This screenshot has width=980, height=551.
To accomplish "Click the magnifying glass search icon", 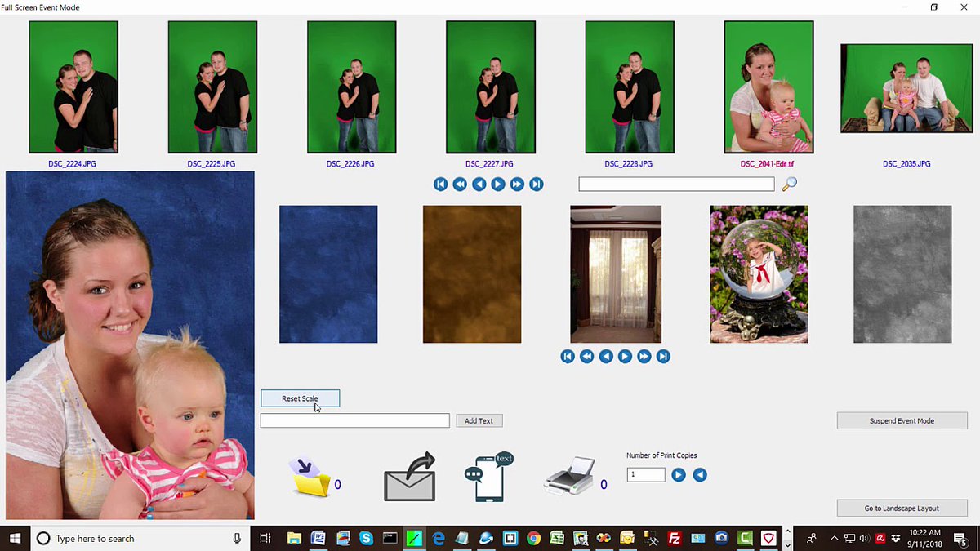I will tap(789, 184).
